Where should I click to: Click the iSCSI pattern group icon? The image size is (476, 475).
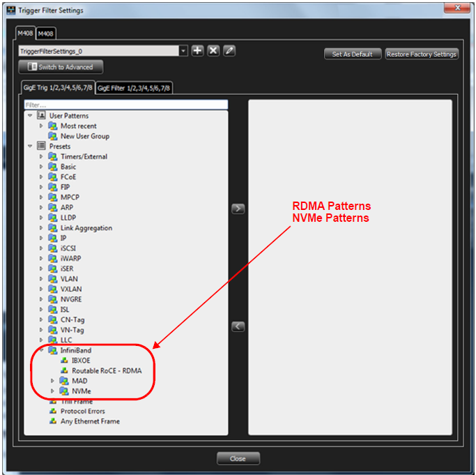point(53,248)
